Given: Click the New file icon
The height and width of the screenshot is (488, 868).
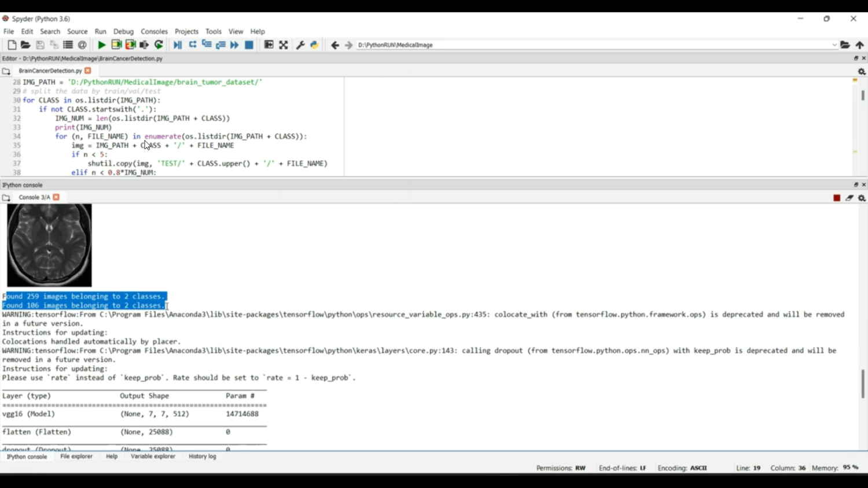Looking at the screenshot, I should tap(12, 45).
